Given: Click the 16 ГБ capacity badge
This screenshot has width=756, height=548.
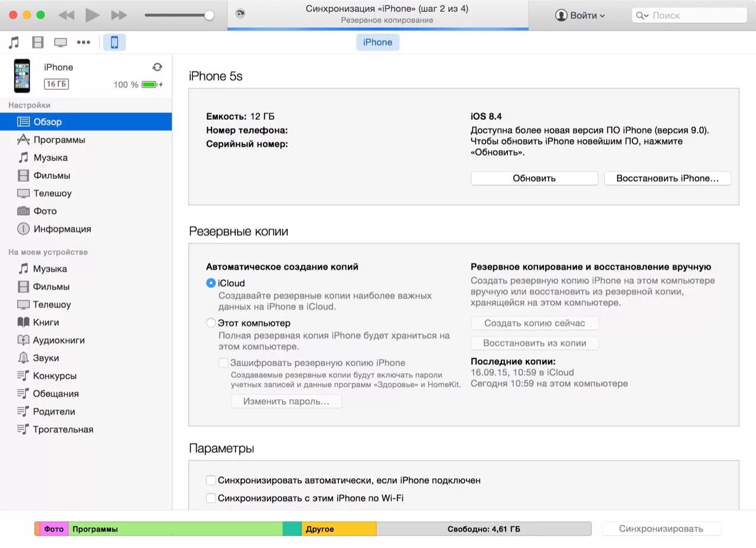Looking at the screenshot, I should 56,84.
